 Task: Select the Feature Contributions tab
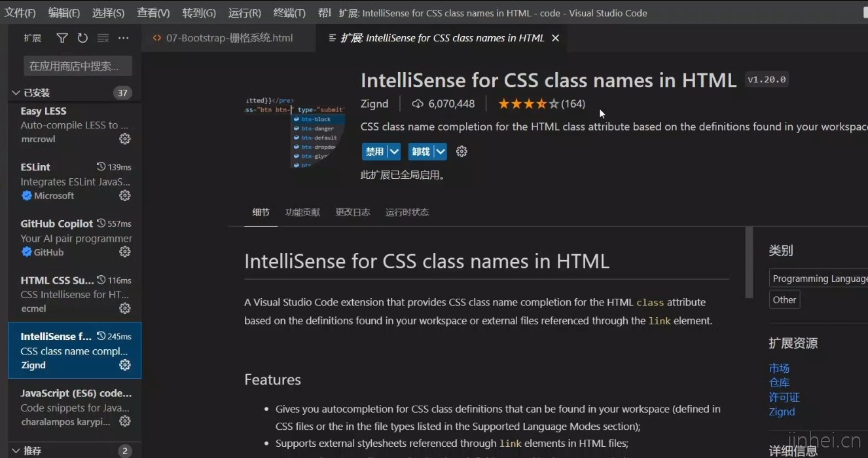click(x=303, y=212)
